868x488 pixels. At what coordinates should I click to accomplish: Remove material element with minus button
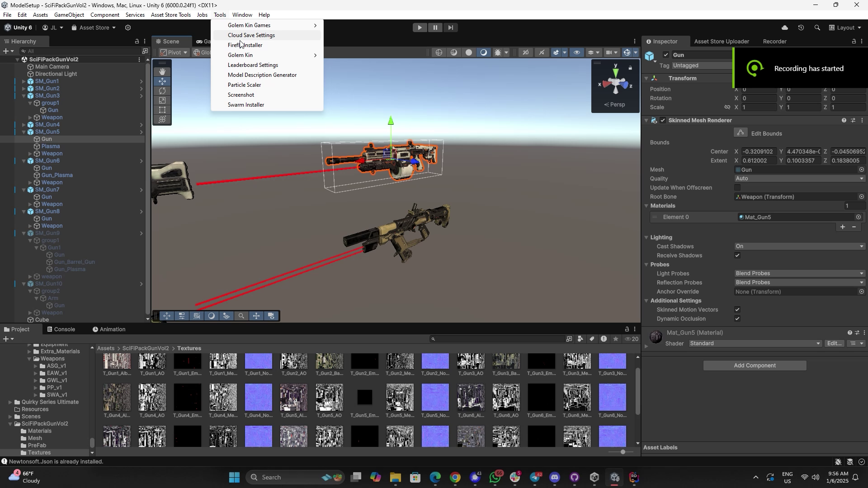pos(854,227)
